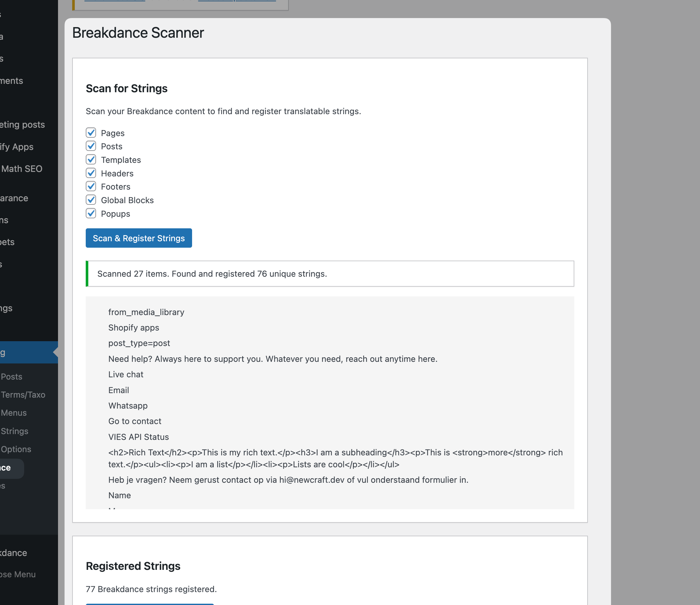Disable the Popups checkbox
The height and width of the screenshot is (605, 700).
click(x=91, y=213)
